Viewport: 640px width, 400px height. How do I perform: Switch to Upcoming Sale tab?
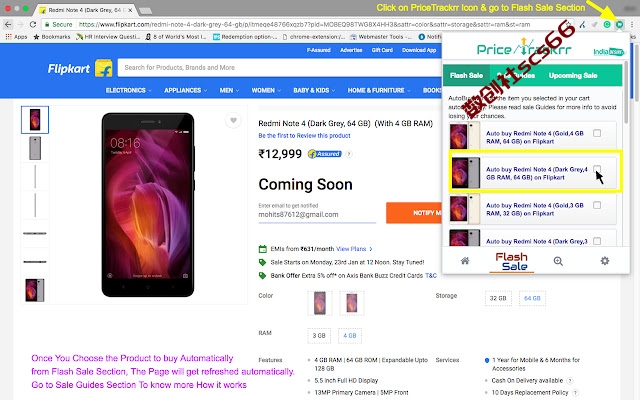click(573, 76)
